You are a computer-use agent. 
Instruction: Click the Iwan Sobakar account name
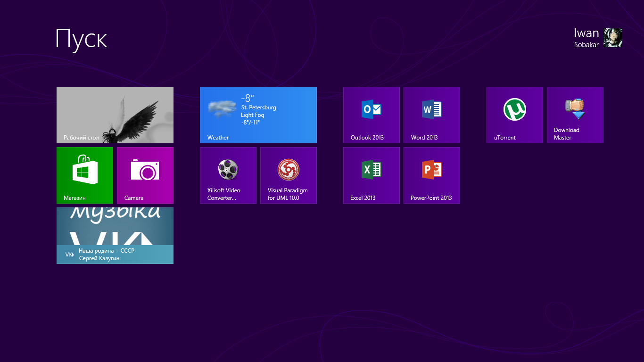(x=586, y=38)
